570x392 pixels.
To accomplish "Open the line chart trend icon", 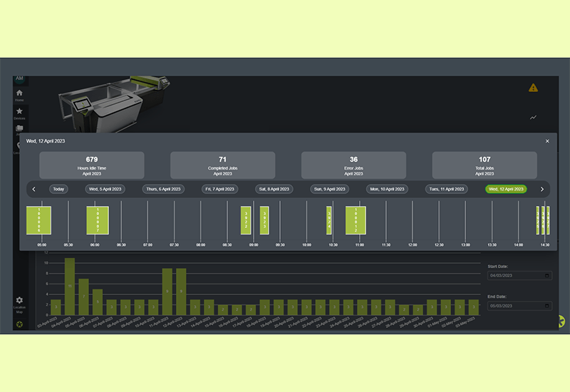I will [533, 117].
